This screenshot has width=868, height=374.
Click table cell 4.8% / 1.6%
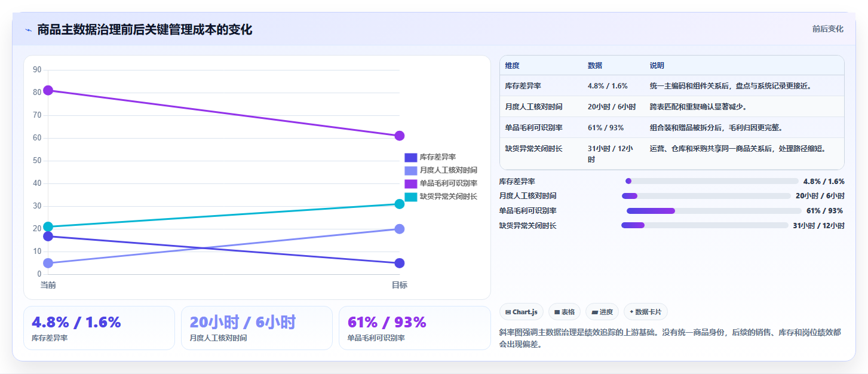pyautogui.click(x=608, y=86)
